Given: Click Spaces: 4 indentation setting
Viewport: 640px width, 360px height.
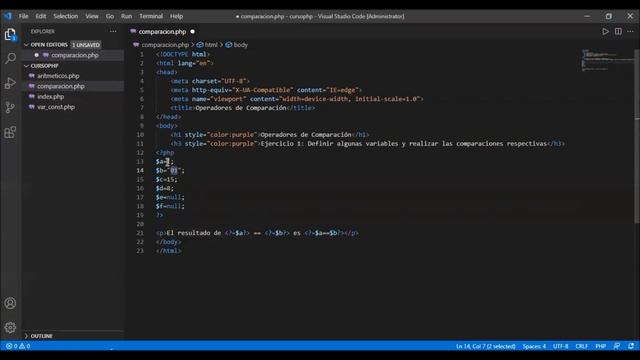Looking at the screenshot, I should tap(534, 346).
